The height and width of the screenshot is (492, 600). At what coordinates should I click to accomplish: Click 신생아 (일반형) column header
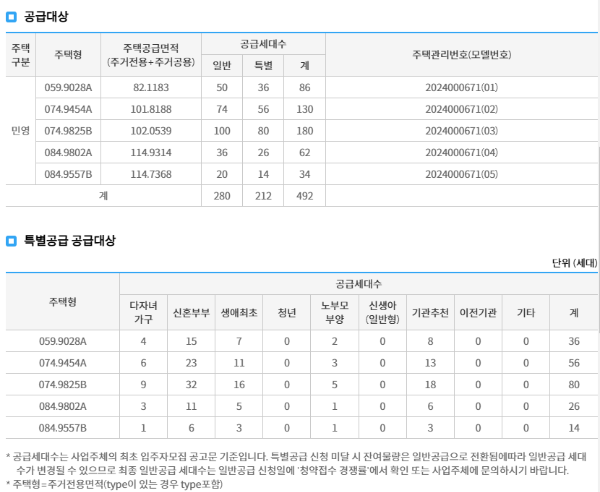click(382, 313)
